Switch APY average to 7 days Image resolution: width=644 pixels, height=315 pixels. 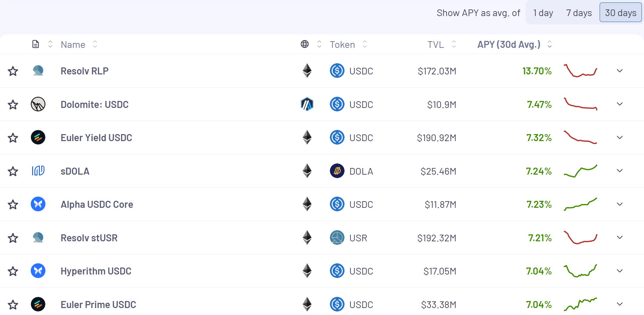[579, 13]
